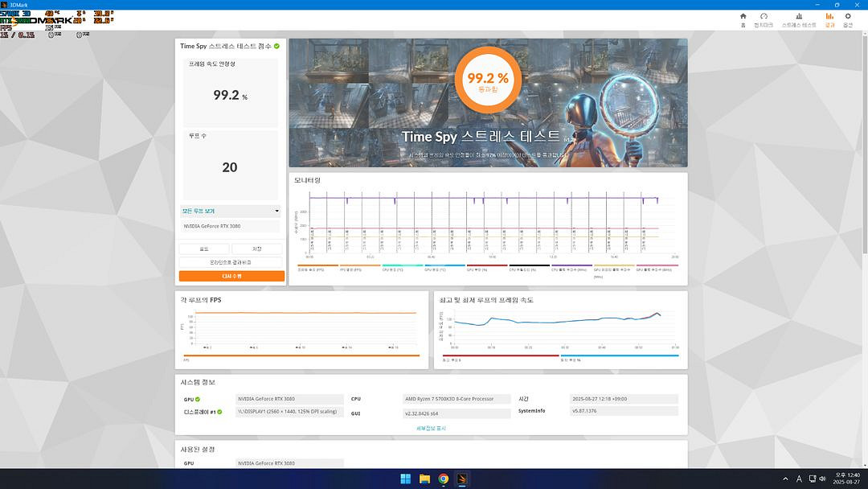
Task: Toggle the pink GPU clock frequency legend
Action: 657,268
